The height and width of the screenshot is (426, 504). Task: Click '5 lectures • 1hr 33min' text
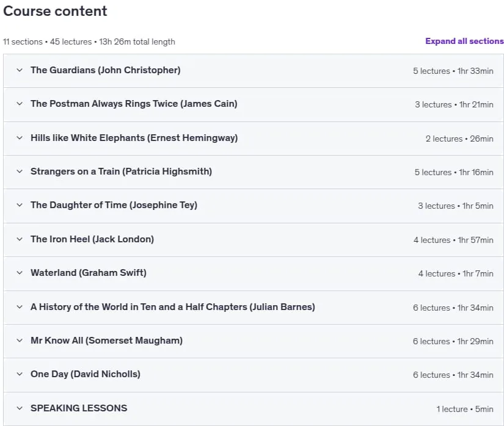tap(453, 71)
